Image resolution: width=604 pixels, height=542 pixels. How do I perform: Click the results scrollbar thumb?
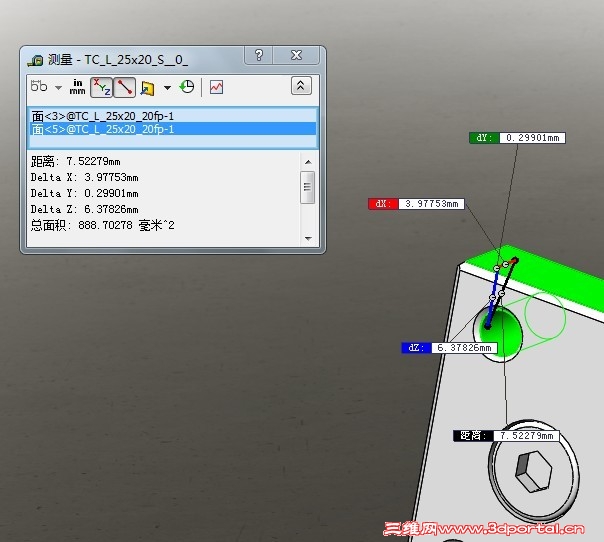(307, 187)
